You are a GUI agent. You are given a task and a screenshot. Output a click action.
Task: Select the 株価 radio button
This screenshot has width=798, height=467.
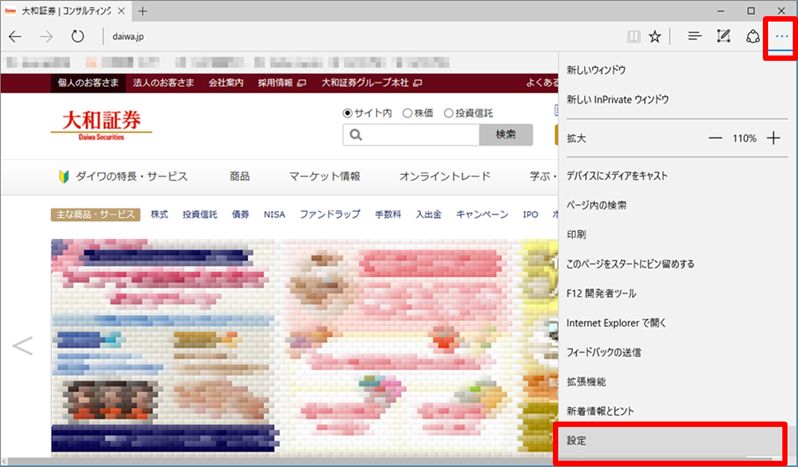click(x=407, y=113)
